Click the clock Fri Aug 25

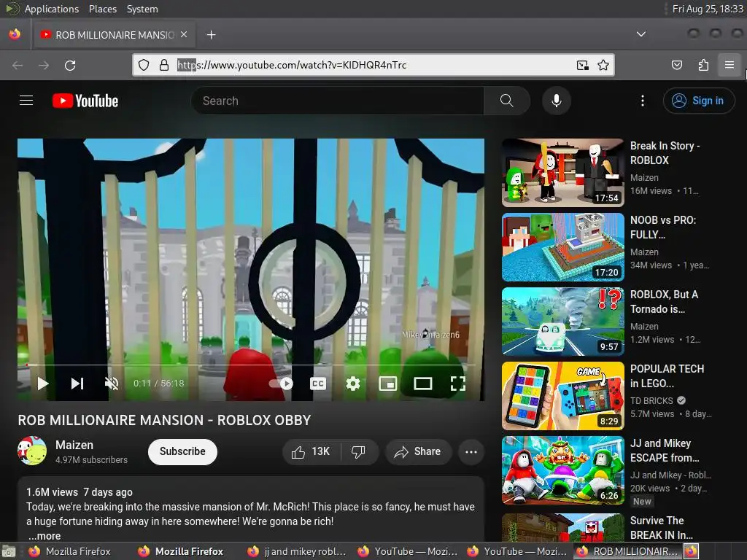[x=708, y=9]
